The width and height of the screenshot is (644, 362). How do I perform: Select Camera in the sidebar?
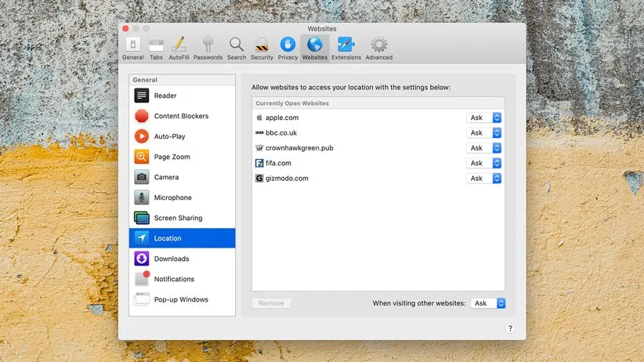tap(166, 177)
